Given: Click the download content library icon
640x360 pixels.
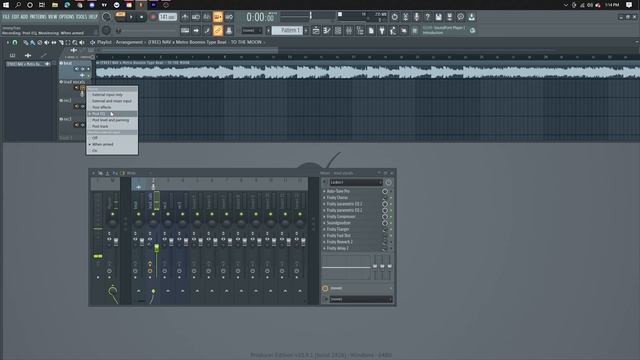Looking at the screenshot, I should point(471,17).
